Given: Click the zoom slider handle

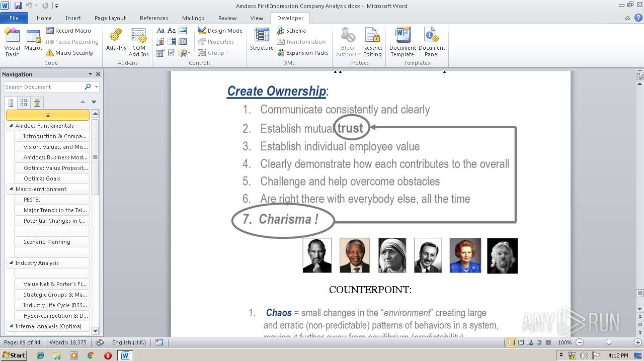Looking at the screenshot, I should tap(609, 342).
